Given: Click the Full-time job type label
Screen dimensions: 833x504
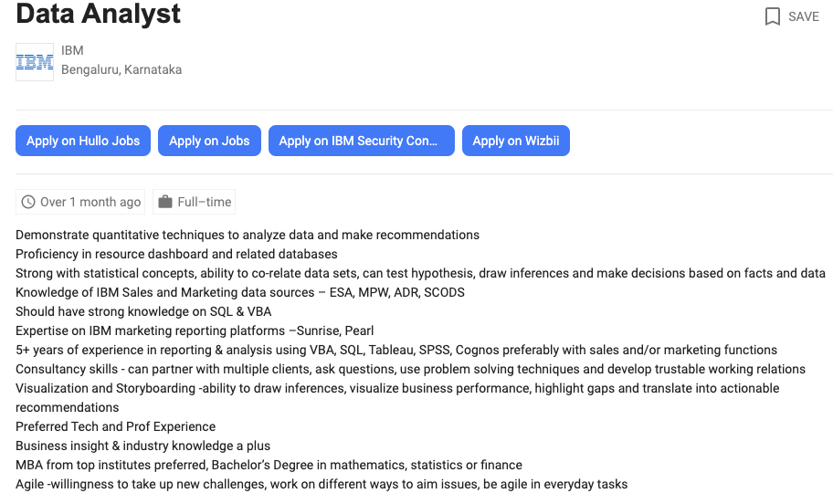Looking at the screenshot, I should click(205, 202).
